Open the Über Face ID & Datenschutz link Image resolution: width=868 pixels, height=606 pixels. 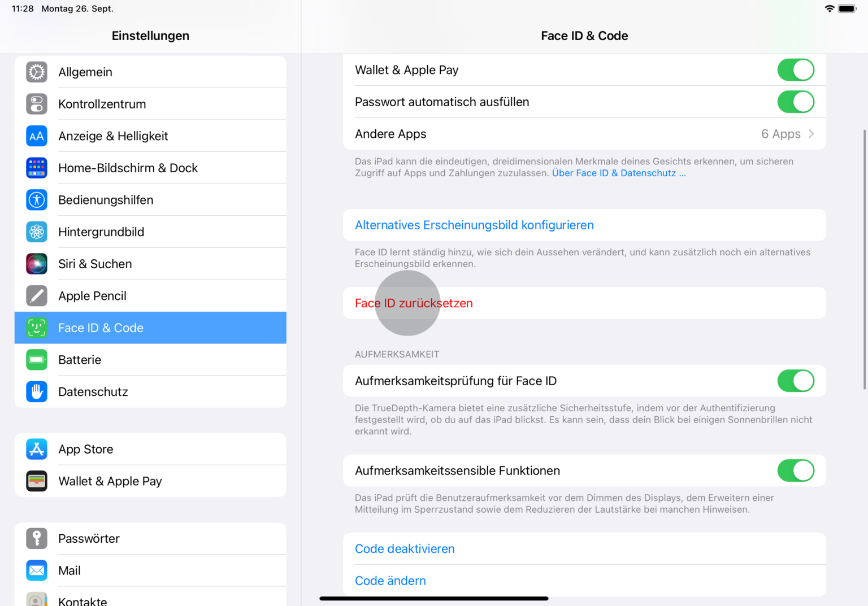coord(619,173)
